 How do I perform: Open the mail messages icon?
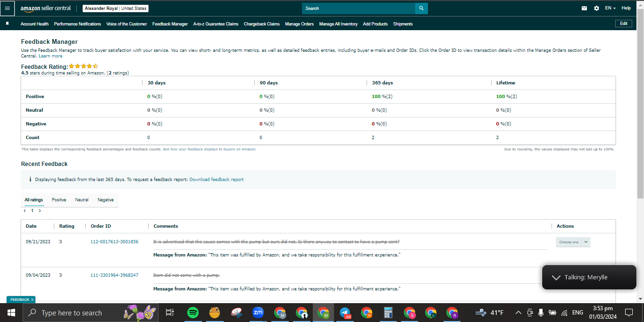(584, 8)
